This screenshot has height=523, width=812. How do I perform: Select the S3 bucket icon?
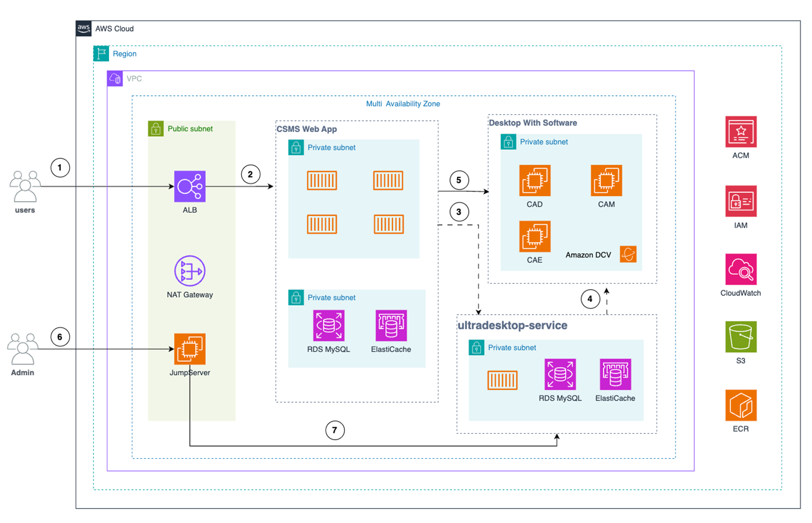pyautogui.click(x=741, y=337)
